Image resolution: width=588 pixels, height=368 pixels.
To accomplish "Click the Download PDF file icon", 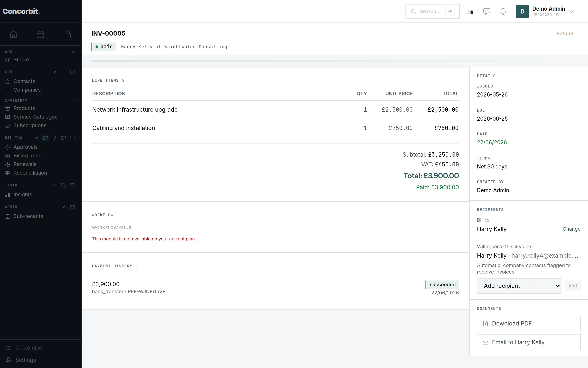I will (486, 323).
